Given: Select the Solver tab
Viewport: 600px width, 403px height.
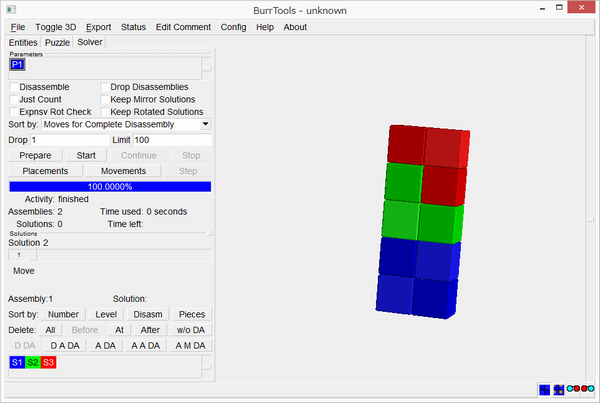Looking at the screenshot, I should [90, 42].
